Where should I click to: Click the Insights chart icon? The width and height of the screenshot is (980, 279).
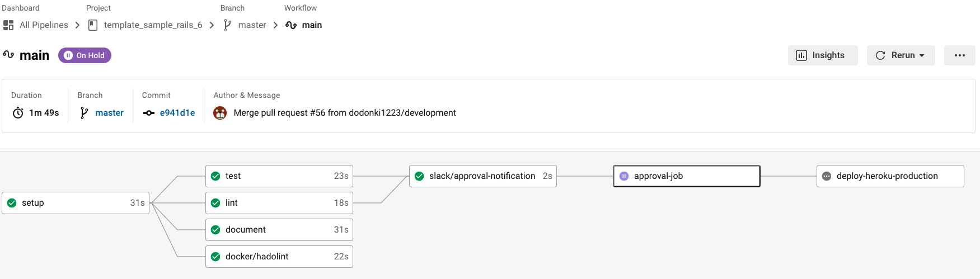(801, 55)
